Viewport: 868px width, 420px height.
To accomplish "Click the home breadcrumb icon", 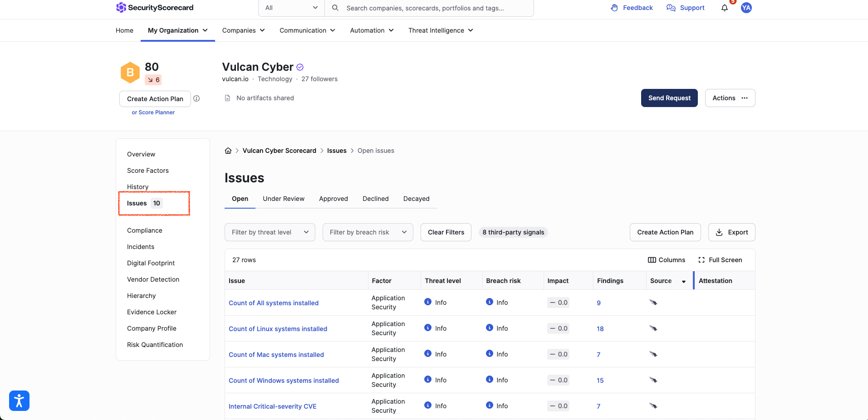I will point(228,151).
